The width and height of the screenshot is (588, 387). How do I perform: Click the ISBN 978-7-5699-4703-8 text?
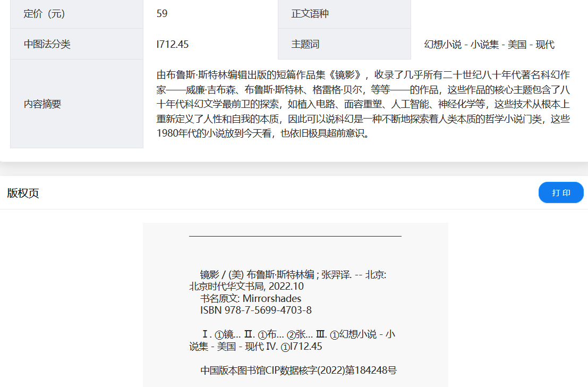pos(255,310)
